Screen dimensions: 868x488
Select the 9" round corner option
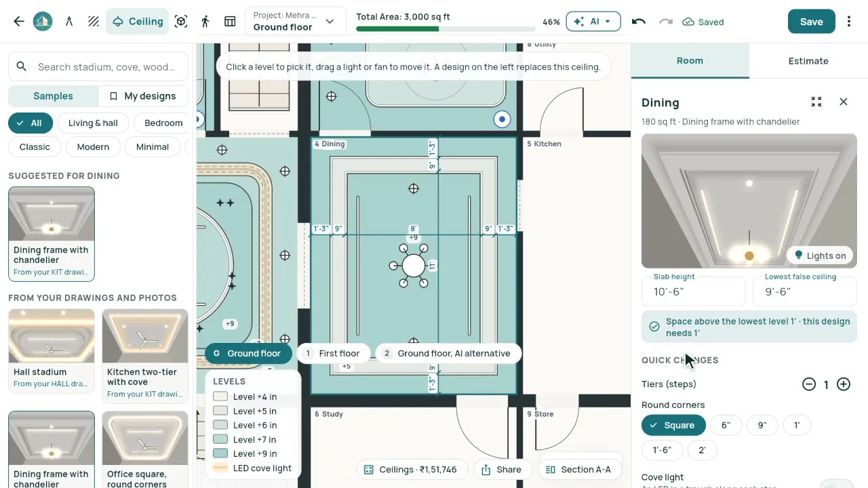pos(762,426)
